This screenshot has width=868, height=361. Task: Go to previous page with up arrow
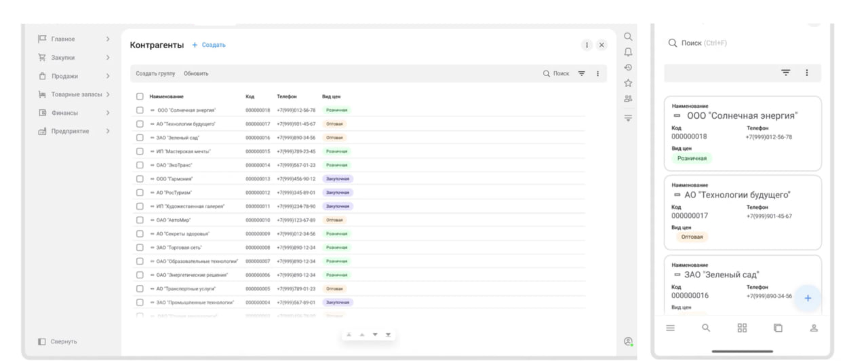click(x=362, y=335)
